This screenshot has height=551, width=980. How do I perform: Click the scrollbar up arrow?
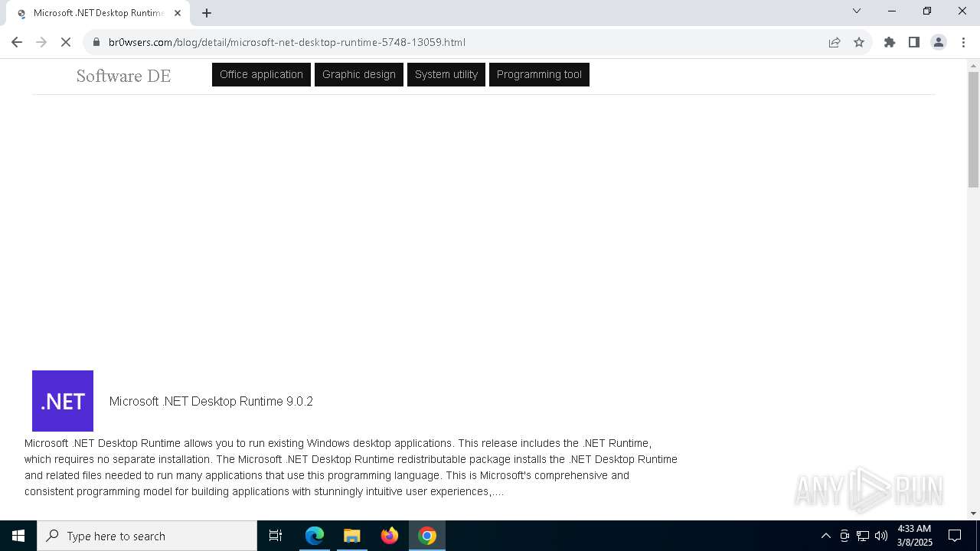[x=973, y=65]
